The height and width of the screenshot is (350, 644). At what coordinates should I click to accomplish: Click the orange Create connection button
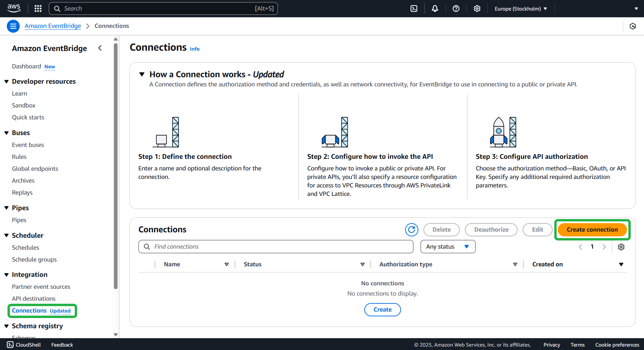[592, 230]
